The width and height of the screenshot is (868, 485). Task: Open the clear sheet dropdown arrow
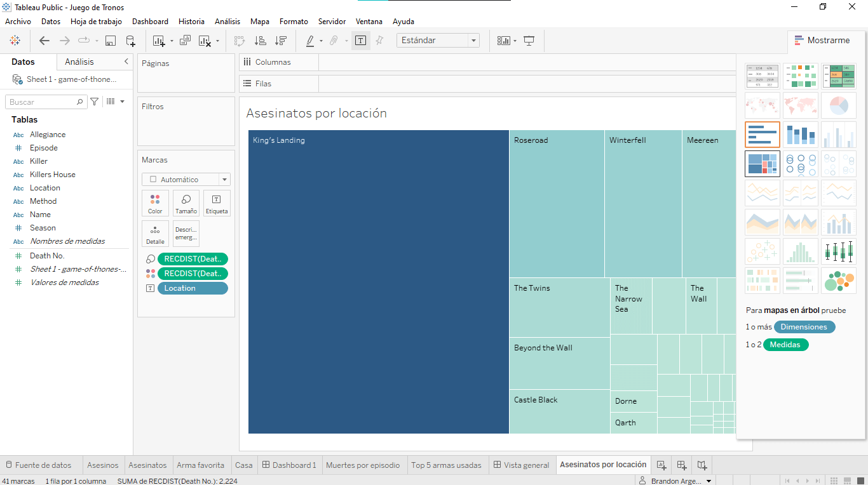coord(217,41)
